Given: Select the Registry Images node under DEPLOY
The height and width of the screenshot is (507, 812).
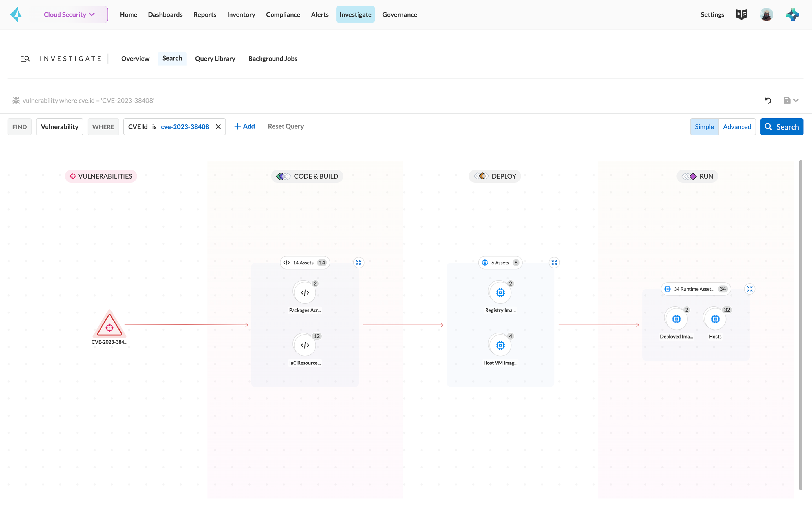Looking at the screenshot, I should coord(500,292).
